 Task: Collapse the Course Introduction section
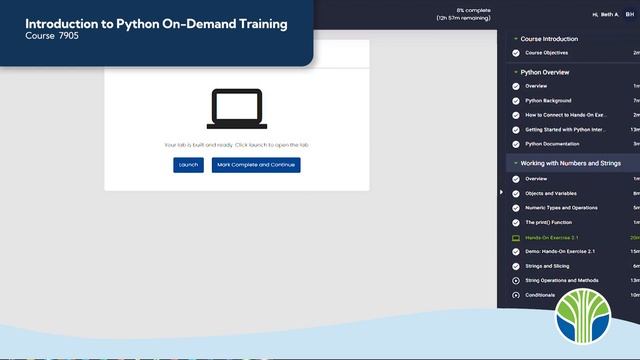click(x=516, y=39)
